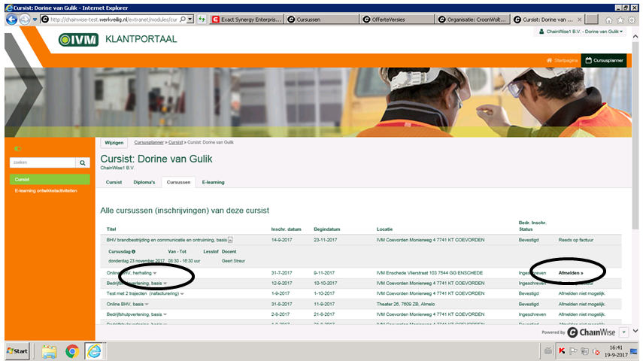The height and width of the screenshot is (364, 643).
Task: Click the Wijzigen button
Action: [114, 143]
